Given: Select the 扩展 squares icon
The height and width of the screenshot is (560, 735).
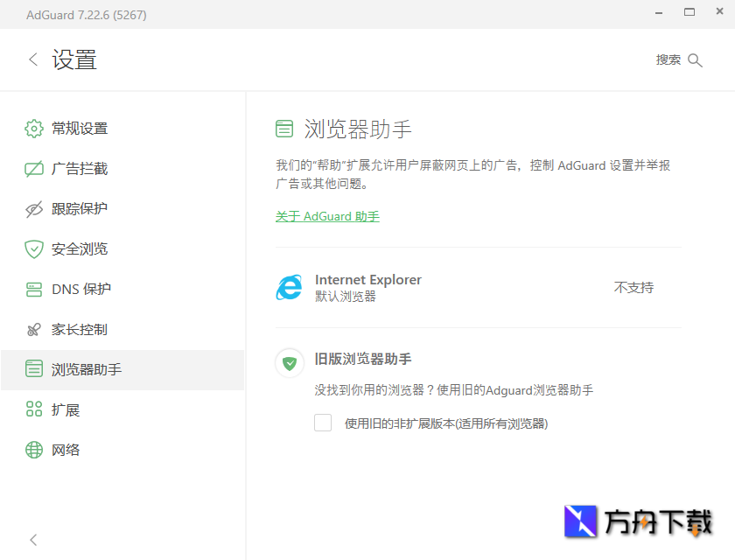Looking at the screenshot, I should tap(32, 409).
